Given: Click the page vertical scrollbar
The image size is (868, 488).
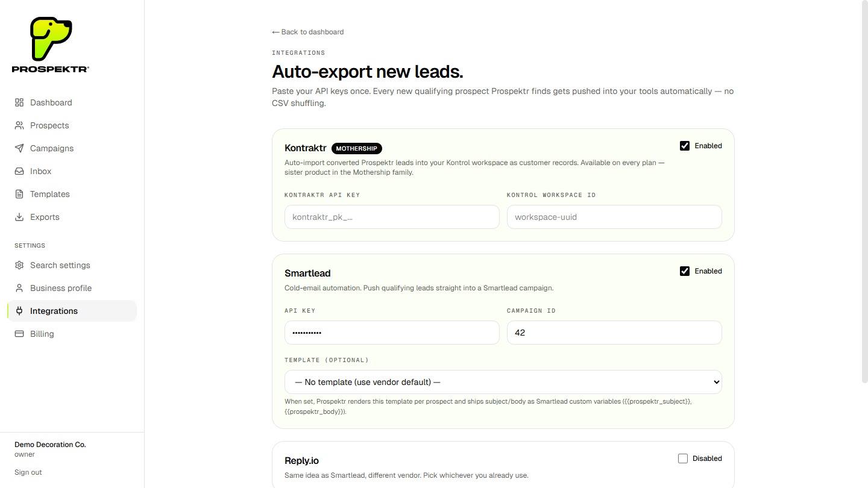Looking at the screenshot, I should click(864, 192).
